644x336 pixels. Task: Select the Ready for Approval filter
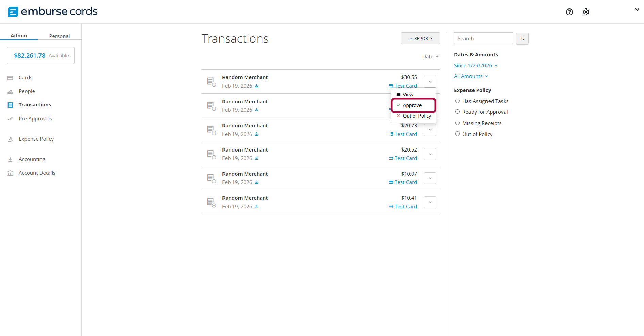[x=457, y=112]
